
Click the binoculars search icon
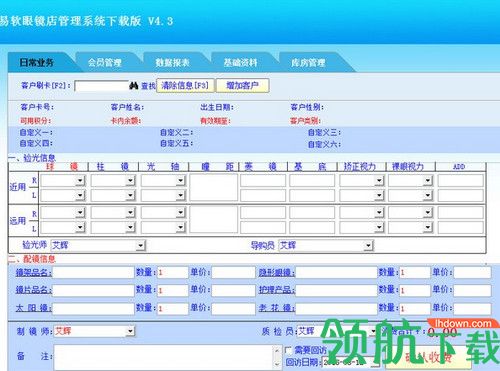point(134,86)
